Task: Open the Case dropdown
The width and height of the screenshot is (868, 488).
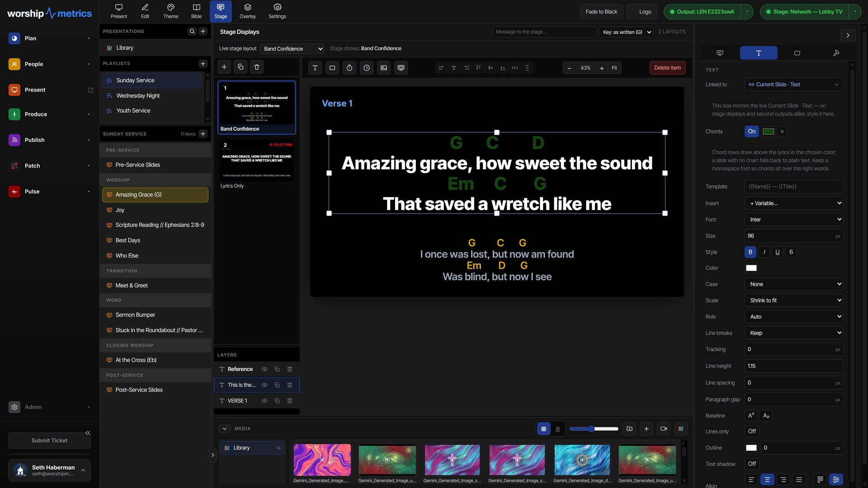Action: tap(794, 284)
